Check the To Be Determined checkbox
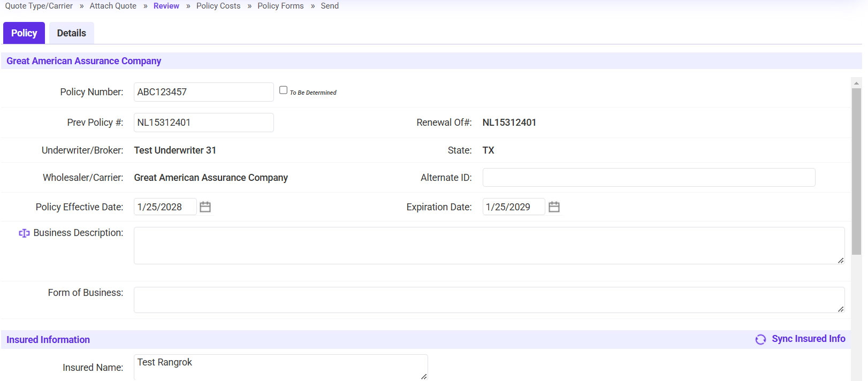Viewport: 868px width, 381px height. pos(284,90)
